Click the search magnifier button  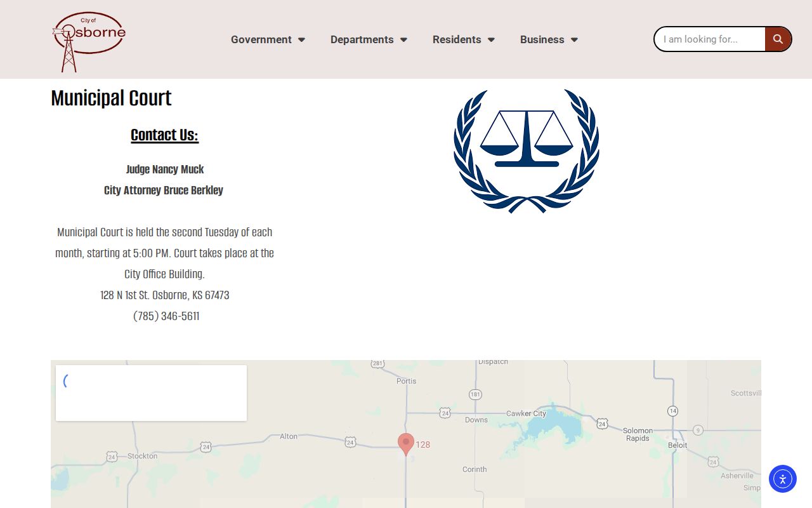click(778, 39)
